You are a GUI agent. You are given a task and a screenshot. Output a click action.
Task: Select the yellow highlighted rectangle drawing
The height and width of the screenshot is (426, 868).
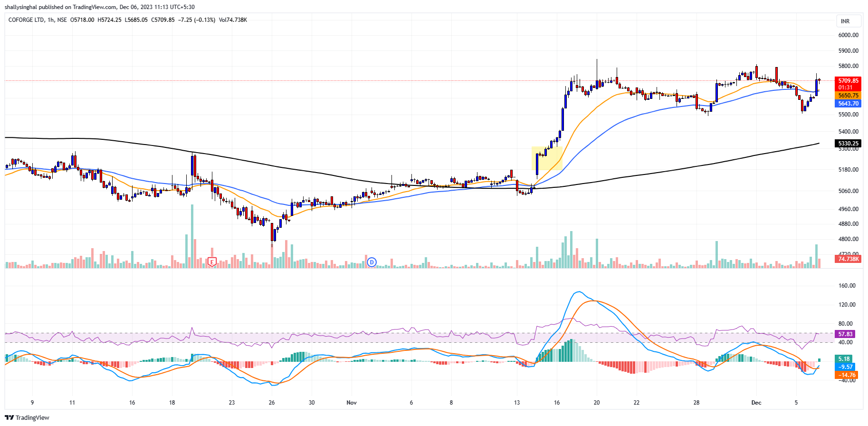pos(547,158)
